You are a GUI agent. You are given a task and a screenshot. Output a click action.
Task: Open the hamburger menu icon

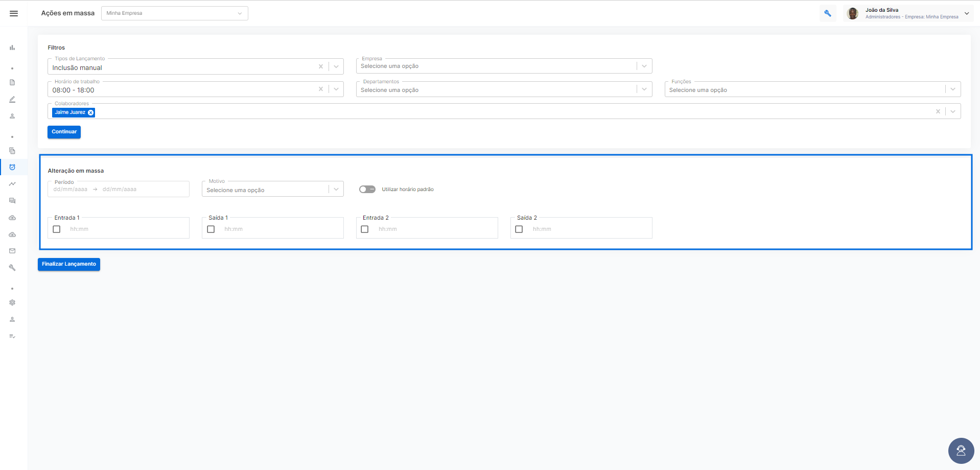coord(14,13)
